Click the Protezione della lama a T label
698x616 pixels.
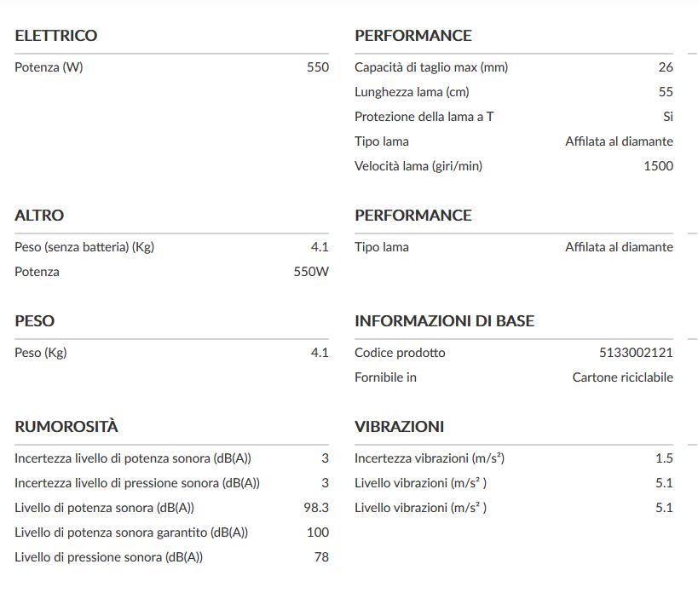pyautogui.click(x=424, y=117)
